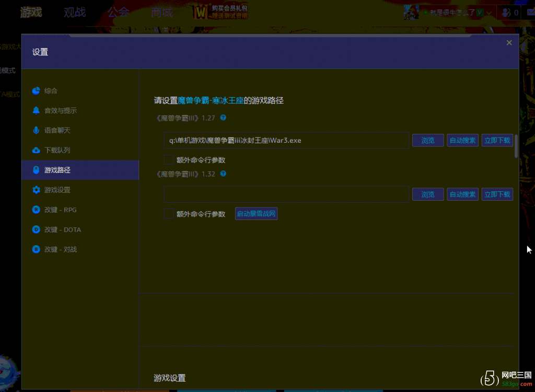535x392 pixels.
Task: Open the friends icon in top bar
Action: [506, 13]
